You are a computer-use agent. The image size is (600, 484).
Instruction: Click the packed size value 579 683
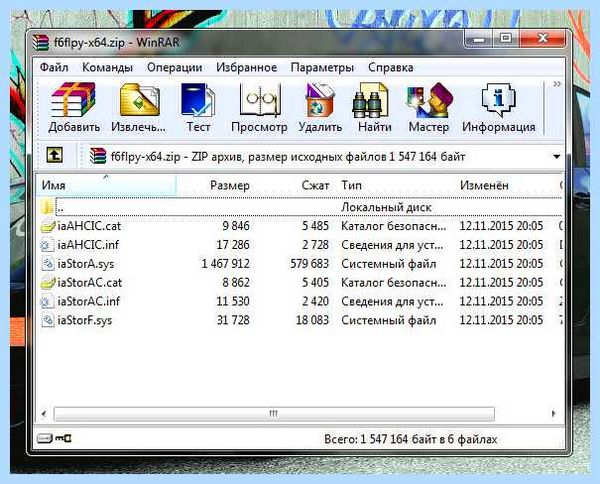pos(309,264)
